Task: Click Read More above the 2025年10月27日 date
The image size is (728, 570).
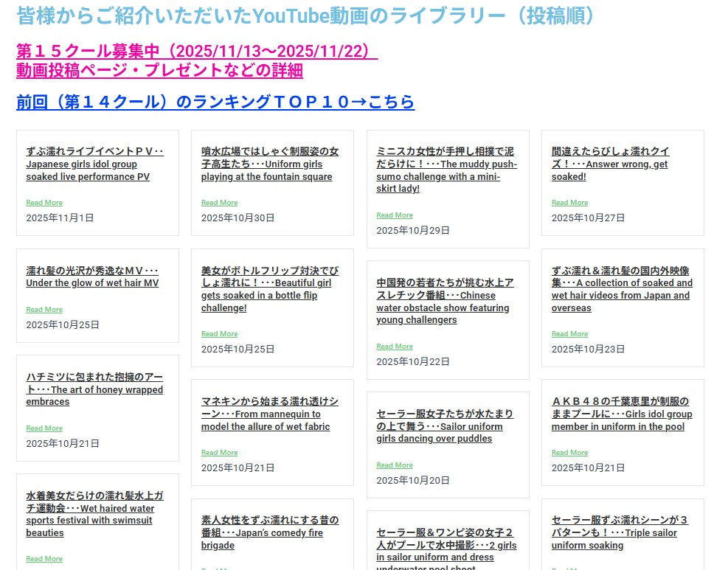Action: [569, 203]
